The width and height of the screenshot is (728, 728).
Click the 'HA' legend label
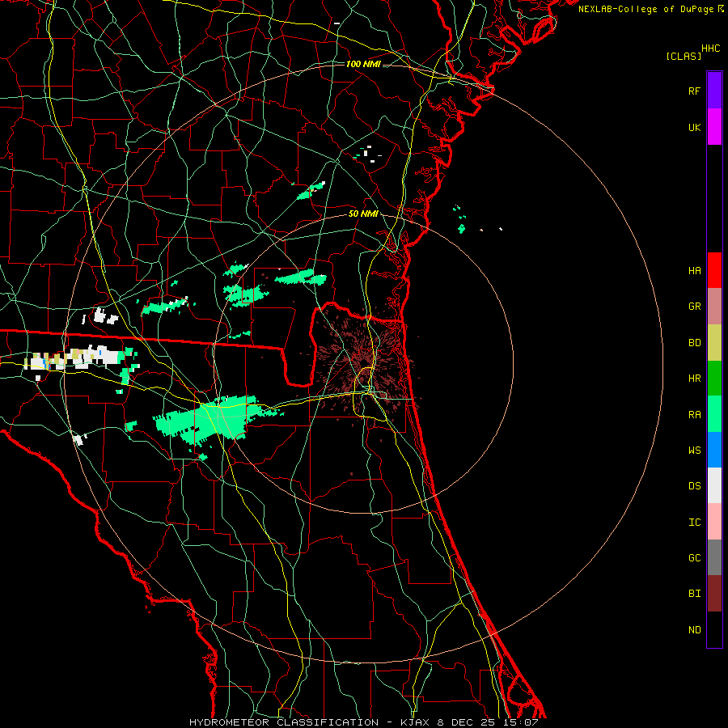pyautogui.click(x=694, y=270)
